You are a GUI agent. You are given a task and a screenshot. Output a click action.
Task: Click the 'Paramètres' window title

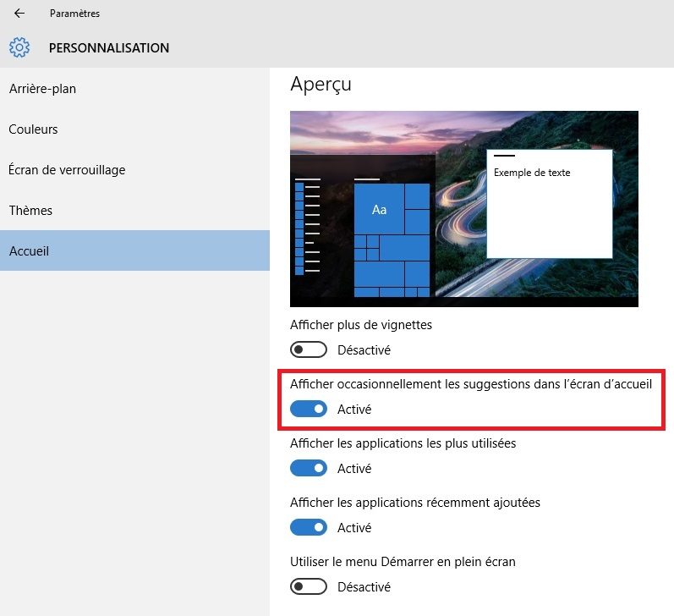click(x=74, y=14)
